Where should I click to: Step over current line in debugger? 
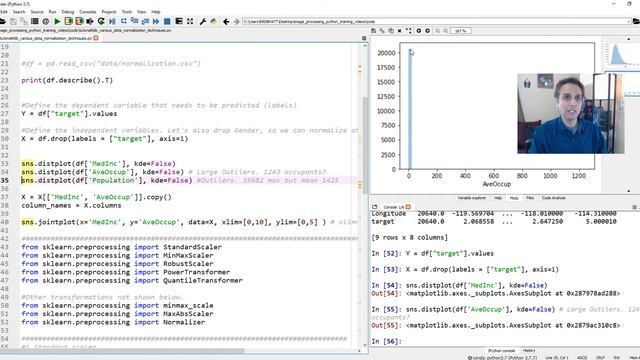(123, 21)
